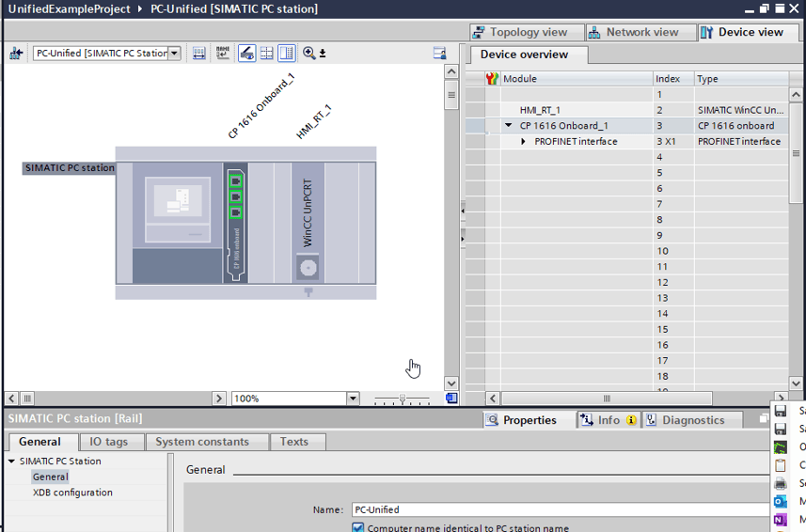The width and height of the screenshot is (806, 532).
Task: Click device overview table scroll down arrow
Action: [x=796, y=383]
